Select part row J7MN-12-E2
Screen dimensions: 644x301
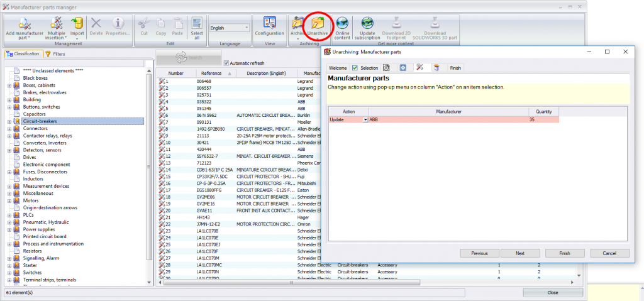pos(239,224)
